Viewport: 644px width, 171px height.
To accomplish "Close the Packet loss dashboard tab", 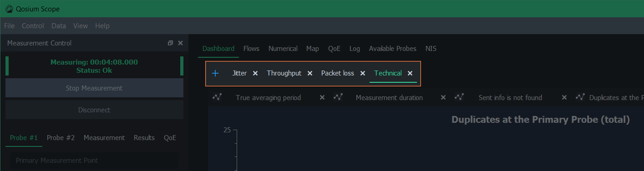I will pyautogui.click(x=363, y=73).
